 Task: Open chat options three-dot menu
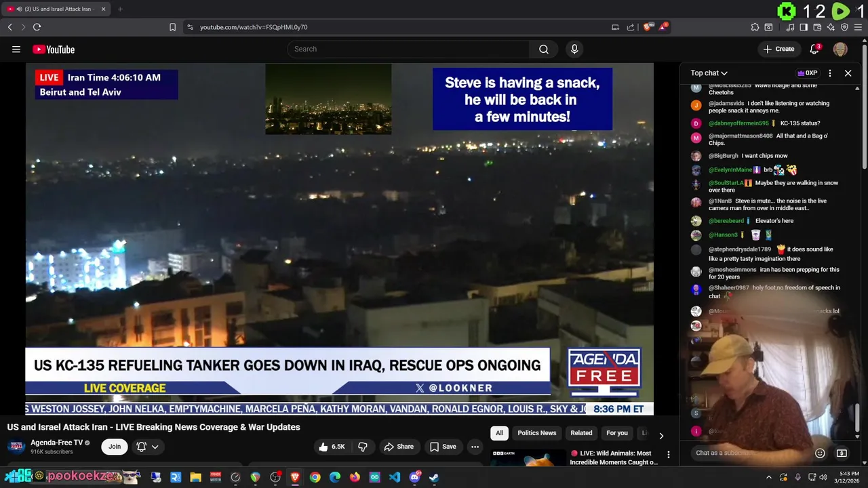pyautogui.click(x=830, y=73)
